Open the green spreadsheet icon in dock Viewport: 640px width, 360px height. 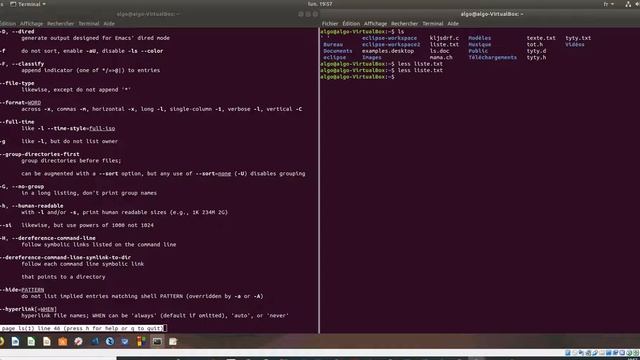pyautogui.click(x=31, y=341)
